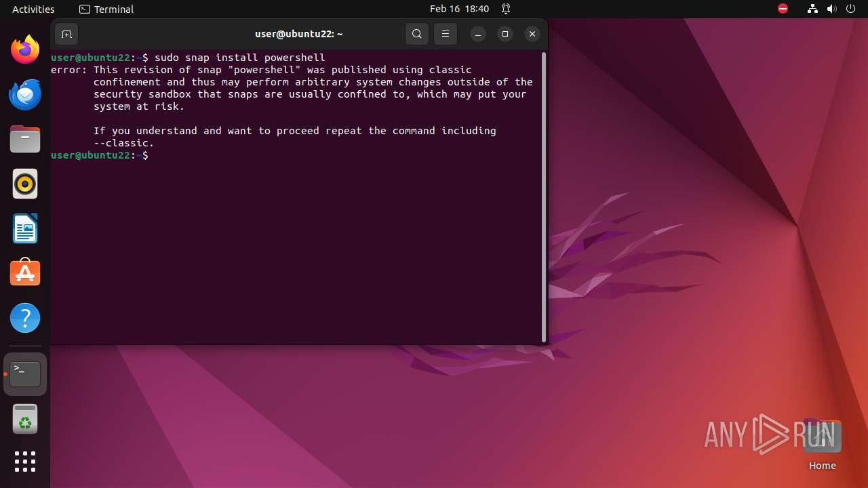Click the notifications bell icon
The height and width of the screenshot is (488, 868).
pyautogui.click(x=506, y=9)
